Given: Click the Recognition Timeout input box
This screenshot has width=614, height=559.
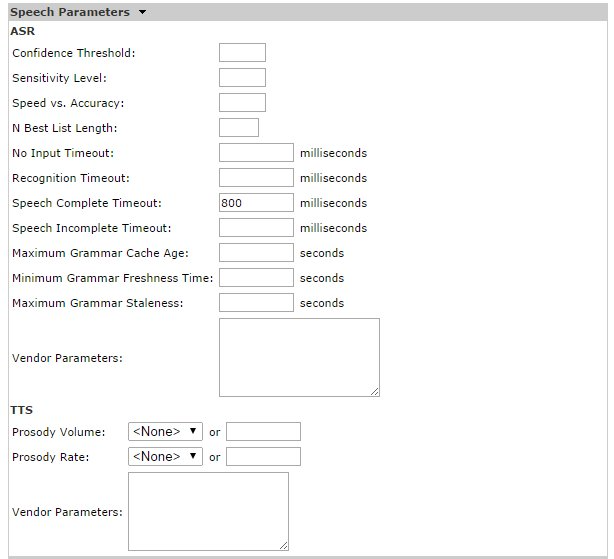Looking at the screenshot, I should point(256,178).
